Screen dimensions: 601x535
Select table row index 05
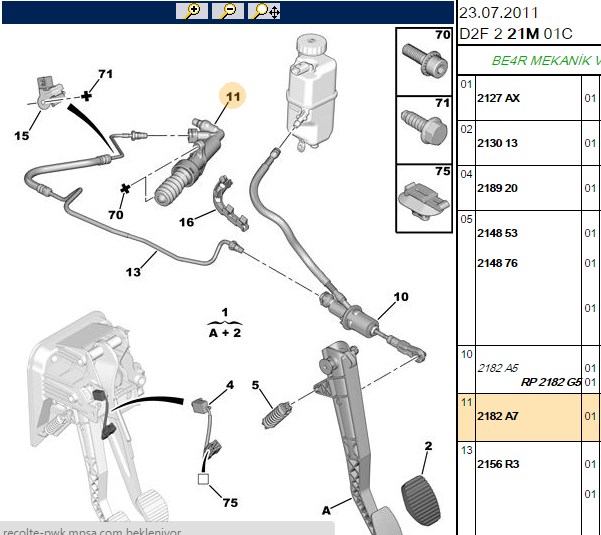(x=466, y=219)
